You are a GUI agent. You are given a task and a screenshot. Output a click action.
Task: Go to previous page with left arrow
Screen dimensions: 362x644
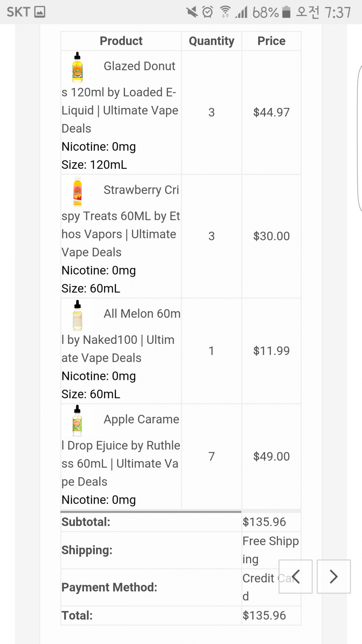(x=295, y=577)
